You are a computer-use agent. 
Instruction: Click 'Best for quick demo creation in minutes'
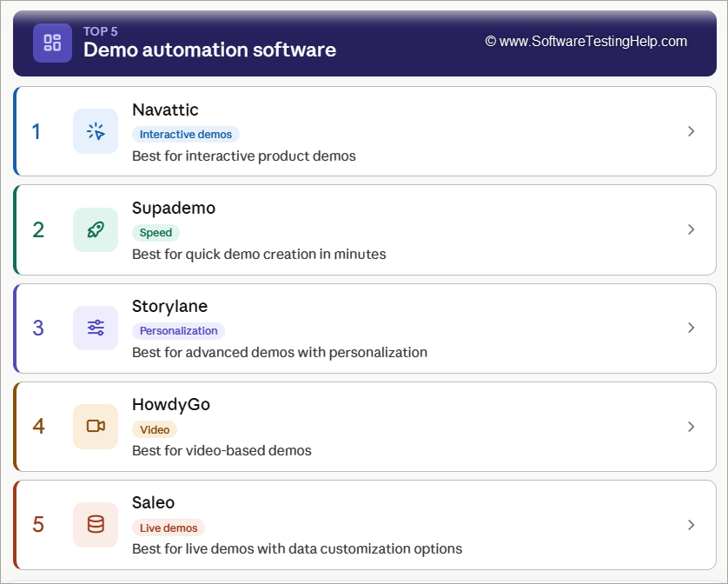pos(259,255)
